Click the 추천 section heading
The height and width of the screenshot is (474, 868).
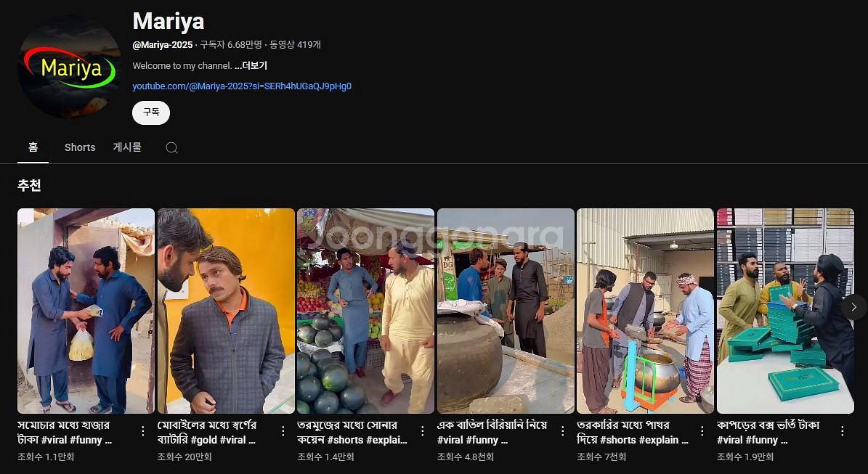(29, 185)
